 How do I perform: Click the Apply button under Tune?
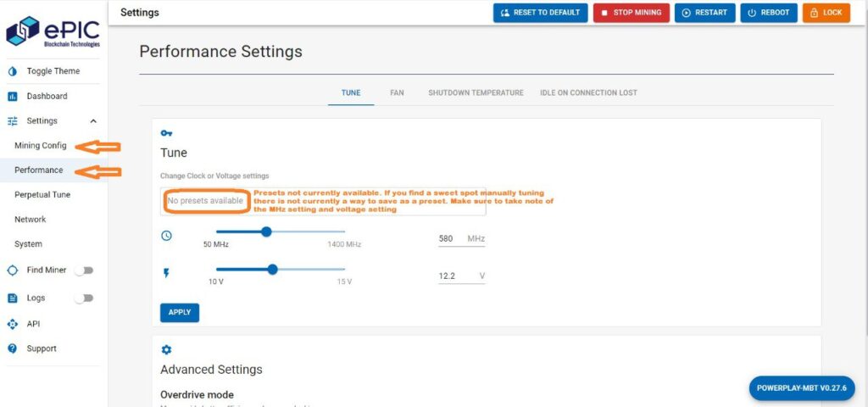click(x=180, y=312)
